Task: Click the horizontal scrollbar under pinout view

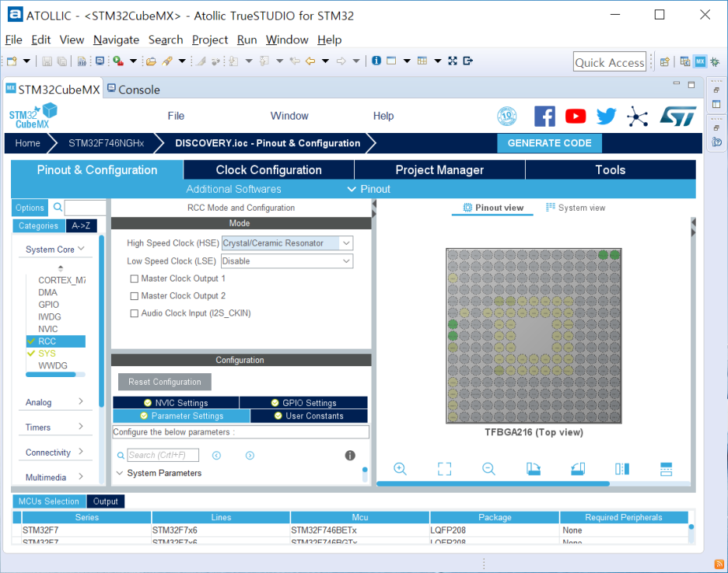Action: pos(493,484)
